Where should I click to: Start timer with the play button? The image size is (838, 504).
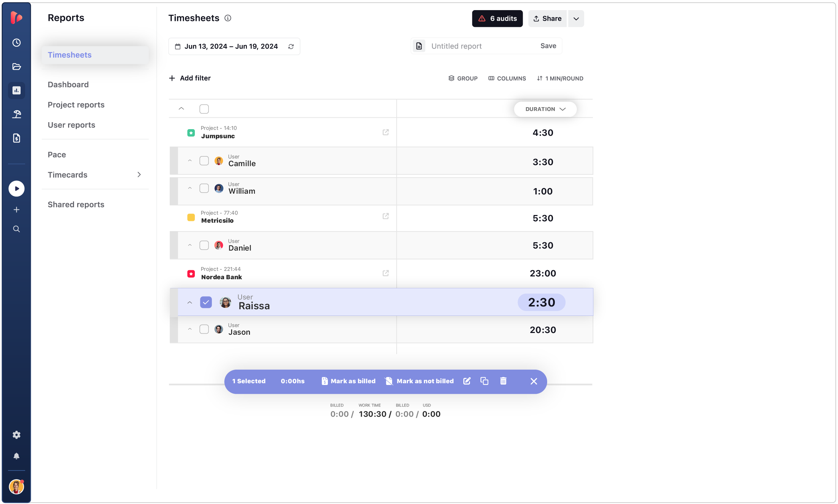tap(16, 189)
